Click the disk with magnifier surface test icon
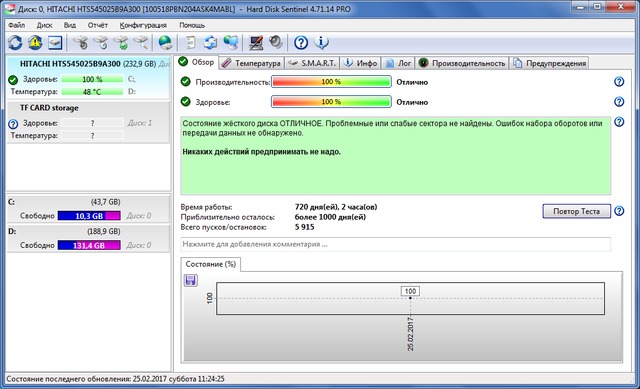 pyautogui.click(x=141, y=42)
